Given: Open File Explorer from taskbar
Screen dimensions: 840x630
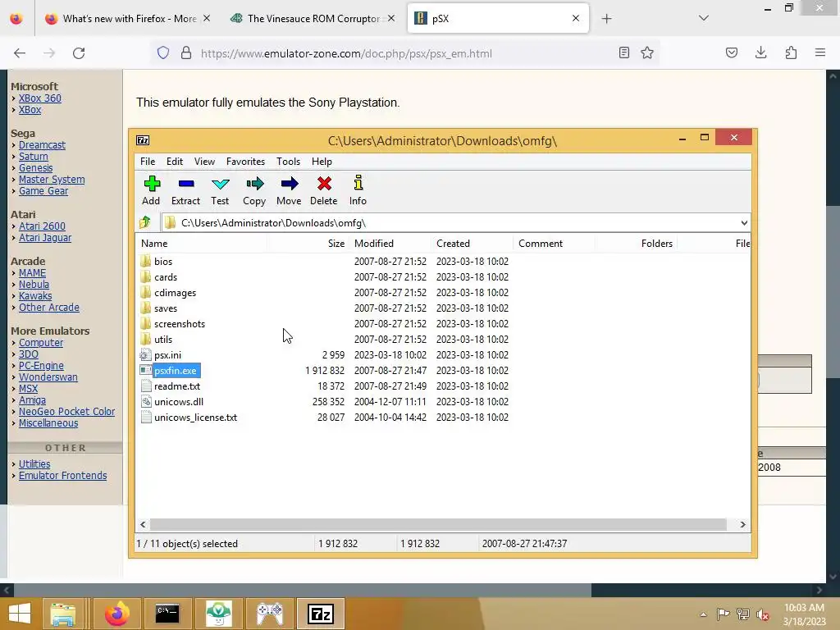Looking at the screenshot, I should click(62, 614).
